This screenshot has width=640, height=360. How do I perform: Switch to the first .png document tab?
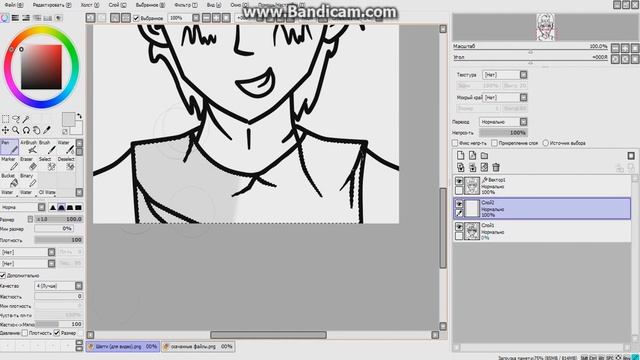[123, 347]
